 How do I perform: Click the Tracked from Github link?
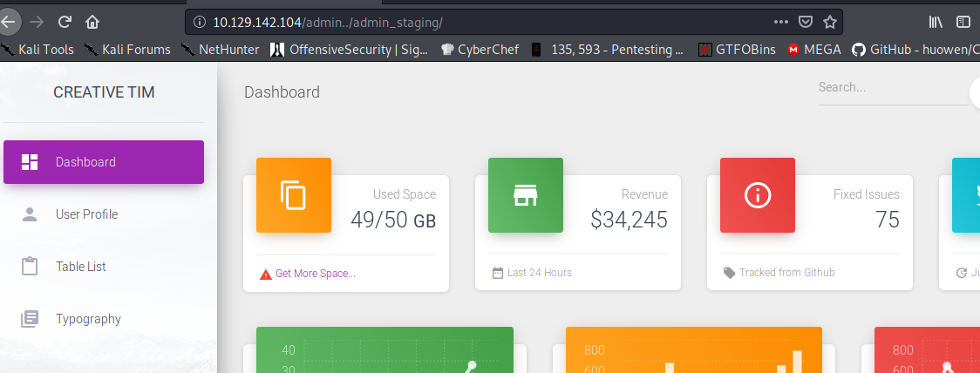pos(786,273)
